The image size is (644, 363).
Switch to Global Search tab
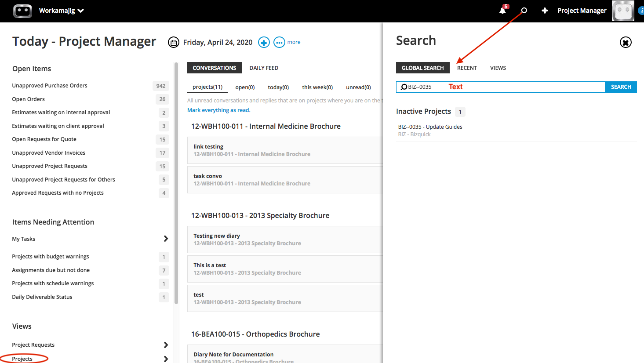point(423,68)
